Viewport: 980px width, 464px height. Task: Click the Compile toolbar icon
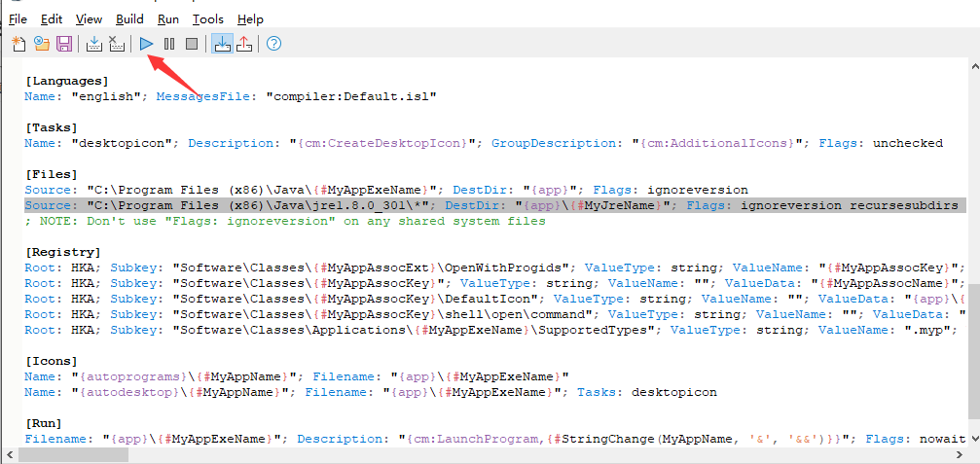93,44
